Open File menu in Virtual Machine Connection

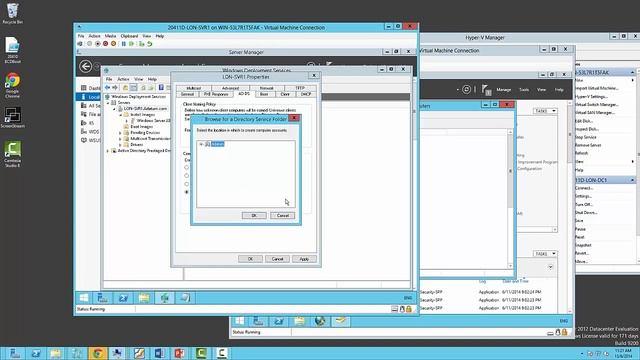pos(81,36)
